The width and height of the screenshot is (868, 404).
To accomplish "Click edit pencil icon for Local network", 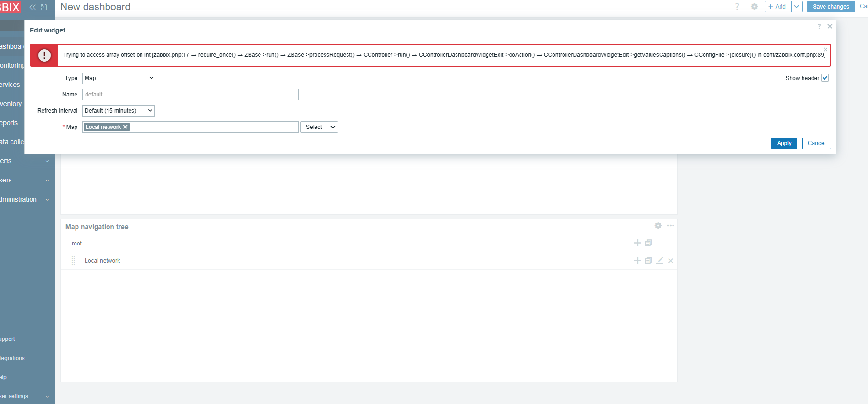I will [660, 261].
